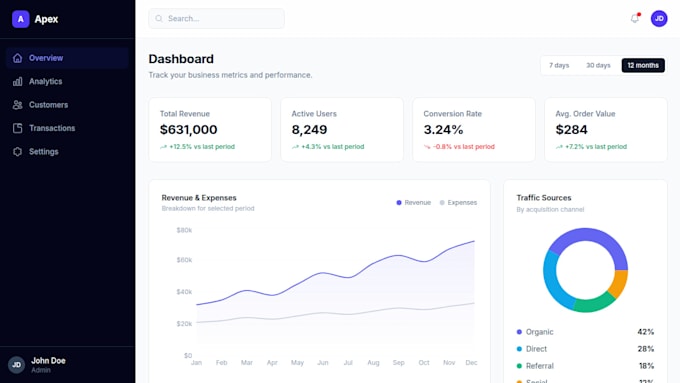Click John Doe's sidebar avatar
Screen dimensions: 680x383
click(x=16, y=365)
